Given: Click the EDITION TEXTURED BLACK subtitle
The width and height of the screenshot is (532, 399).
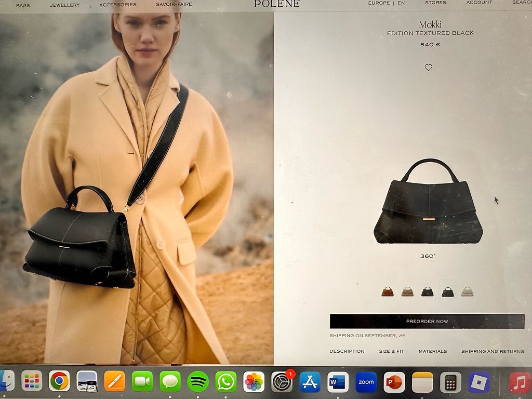Looking at the screenshot, I should [x=430, y=33].
